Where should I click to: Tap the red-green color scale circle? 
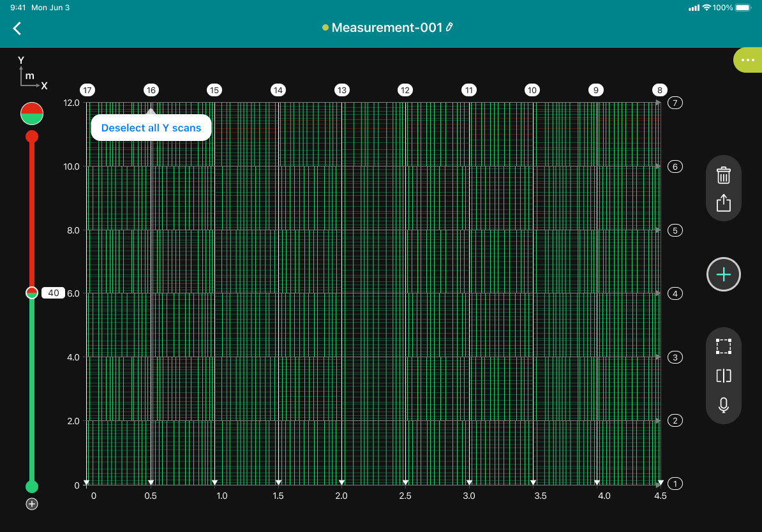coord(31,114)
